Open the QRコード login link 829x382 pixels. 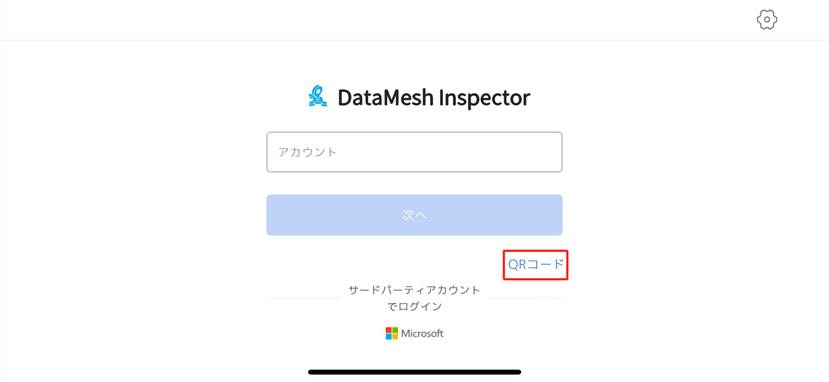pyautogui.click(x=536, y=265)
